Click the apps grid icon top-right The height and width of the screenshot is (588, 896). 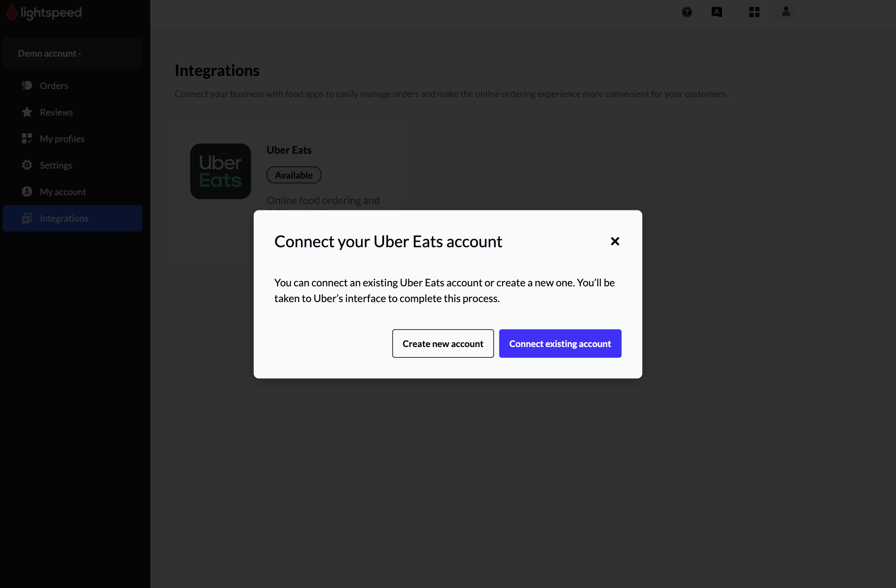point(754,12)
